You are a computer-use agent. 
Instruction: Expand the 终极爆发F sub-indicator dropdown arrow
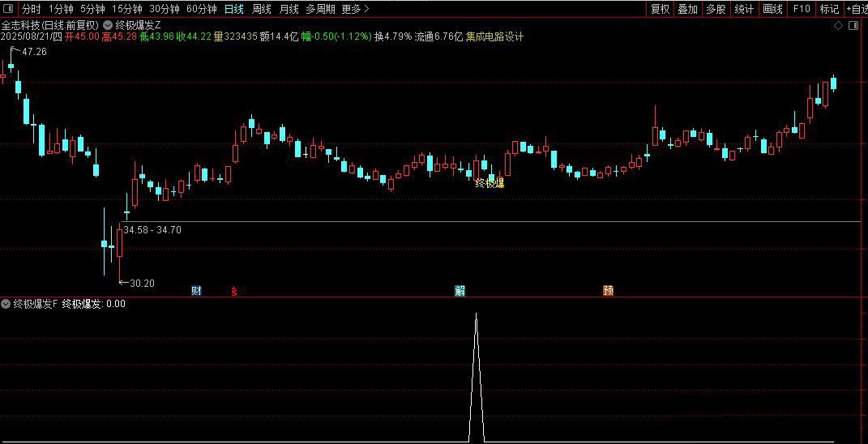click(6, 303)
